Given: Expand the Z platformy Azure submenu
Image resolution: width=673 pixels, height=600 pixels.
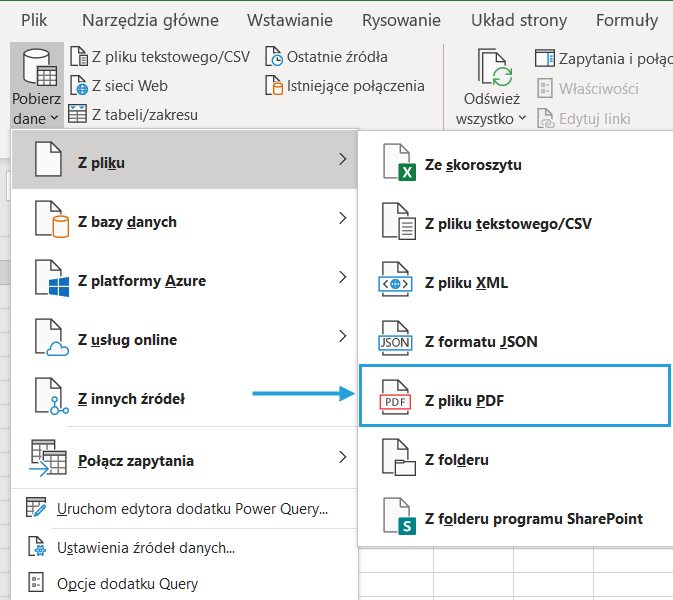Looking at the screenshot, I should (x=342, y=278).
